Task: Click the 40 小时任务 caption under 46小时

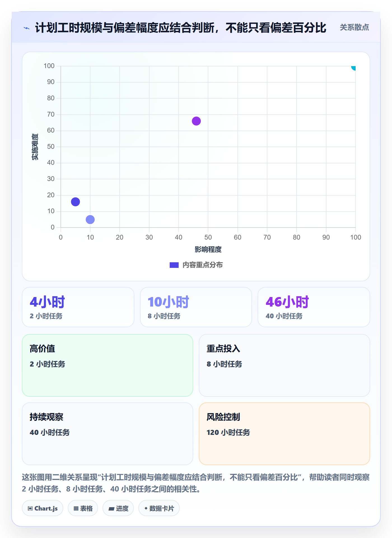Action: point(284,316)
